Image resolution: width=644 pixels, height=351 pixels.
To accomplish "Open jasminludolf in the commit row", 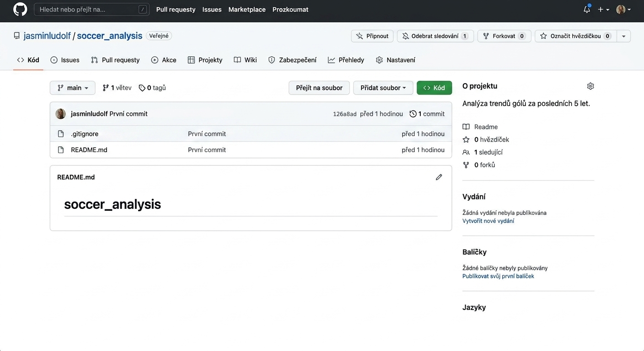I will 89,114.
